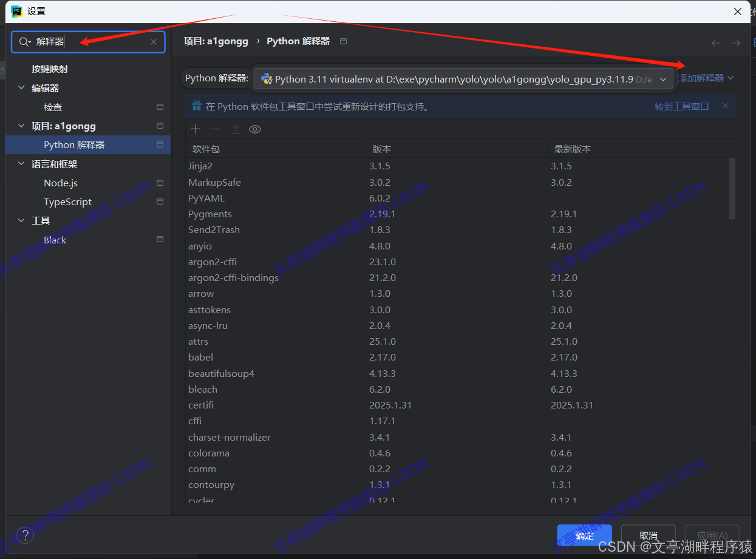756x559 pixels.
Task: Open the 添加解释器 dropdown
Action: 707,78
